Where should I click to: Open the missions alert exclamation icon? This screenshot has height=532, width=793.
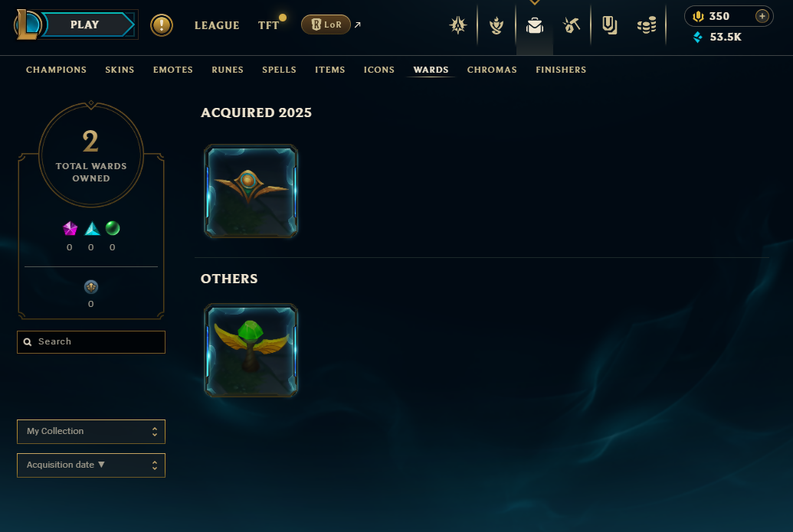click(x=162, y=25)
